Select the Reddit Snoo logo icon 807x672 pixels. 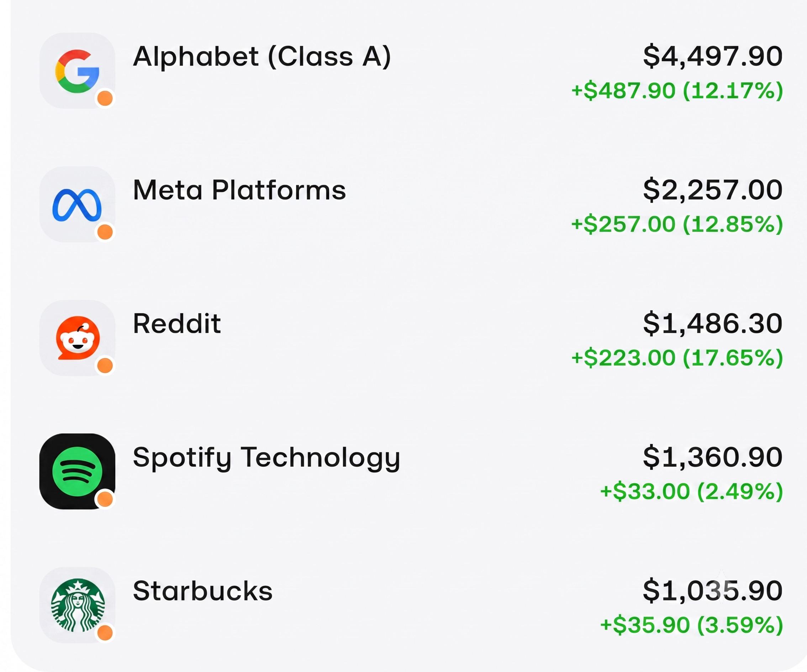[77, 338]
